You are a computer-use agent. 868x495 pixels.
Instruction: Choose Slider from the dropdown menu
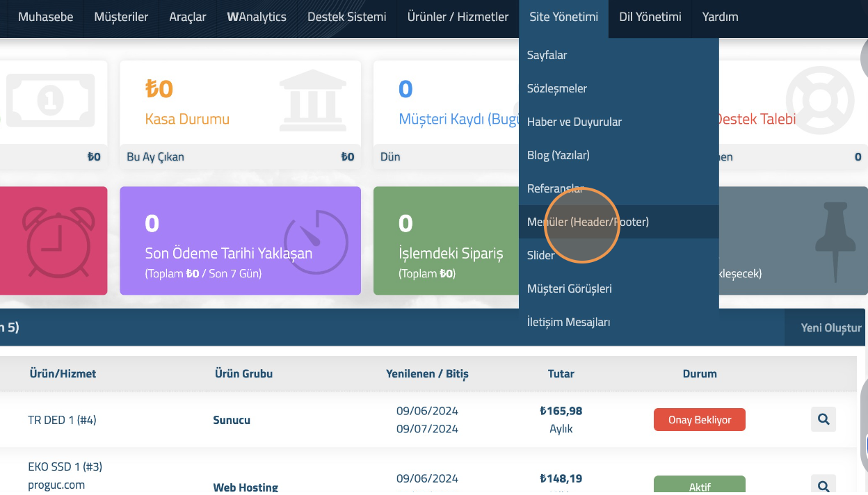540,255
